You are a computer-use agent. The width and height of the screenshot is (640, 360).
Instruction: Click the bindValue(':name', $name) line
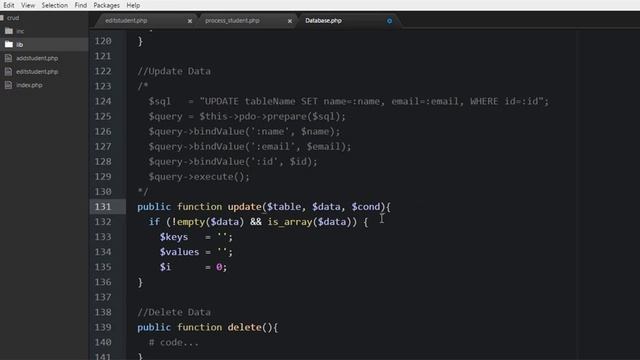pos(244,131)
